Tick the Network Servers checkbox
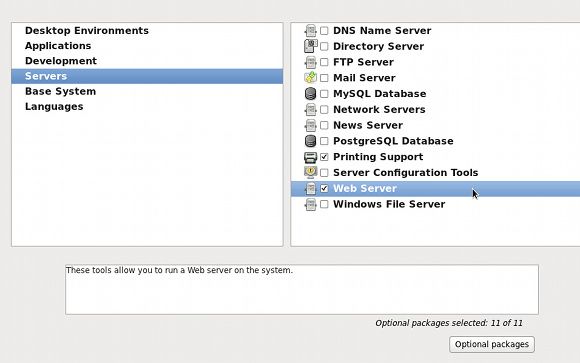 click(324, 110)
